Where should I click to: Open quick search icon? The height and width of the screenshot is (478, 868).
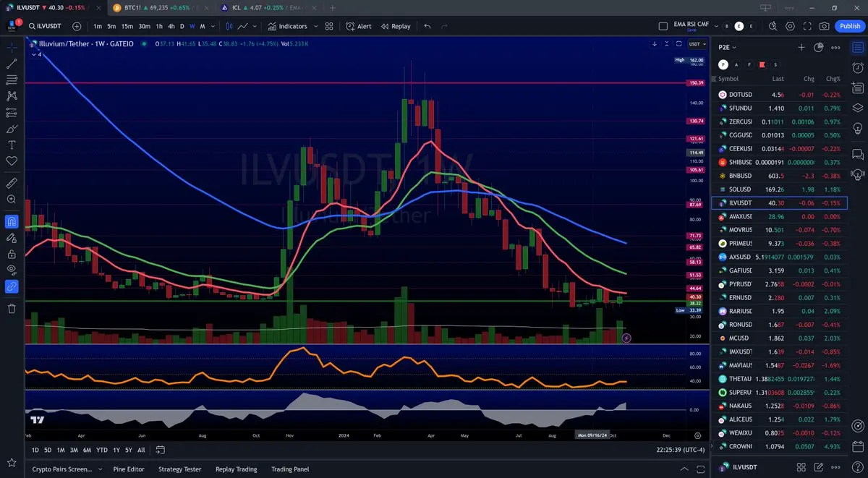click(773, 26)
